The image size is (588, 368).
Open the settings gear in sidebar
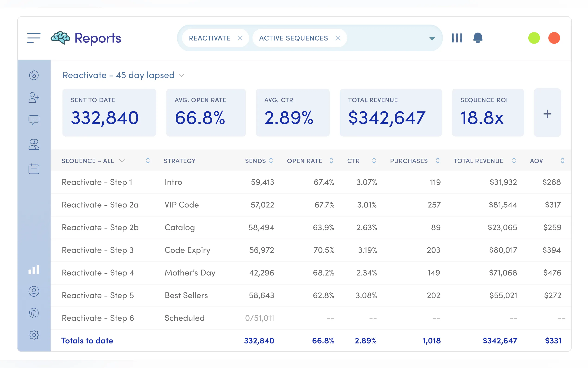pos(34,335)
